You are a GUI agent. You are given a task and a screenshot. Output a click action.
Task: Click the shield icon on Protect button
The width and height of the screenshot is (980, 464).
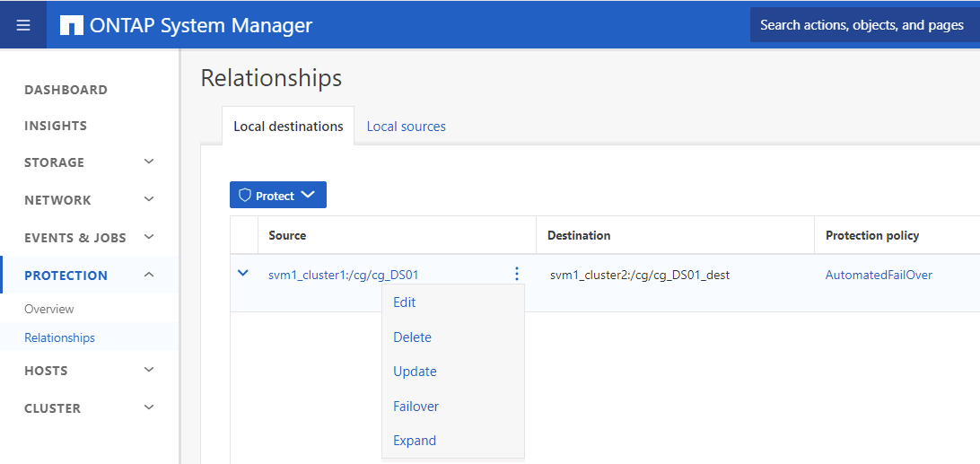click(x=244, y=196)
